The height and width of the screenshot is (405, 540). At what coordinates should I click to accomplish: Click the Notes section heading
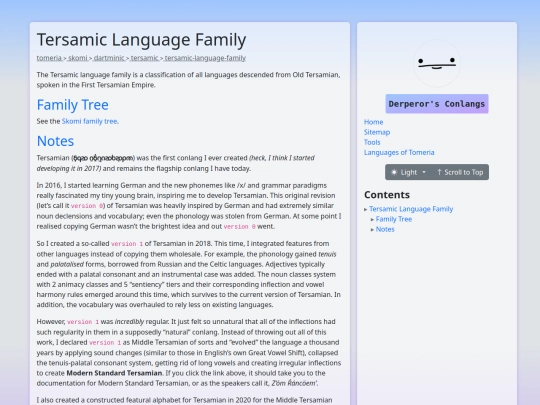click(x=55, y=141)
